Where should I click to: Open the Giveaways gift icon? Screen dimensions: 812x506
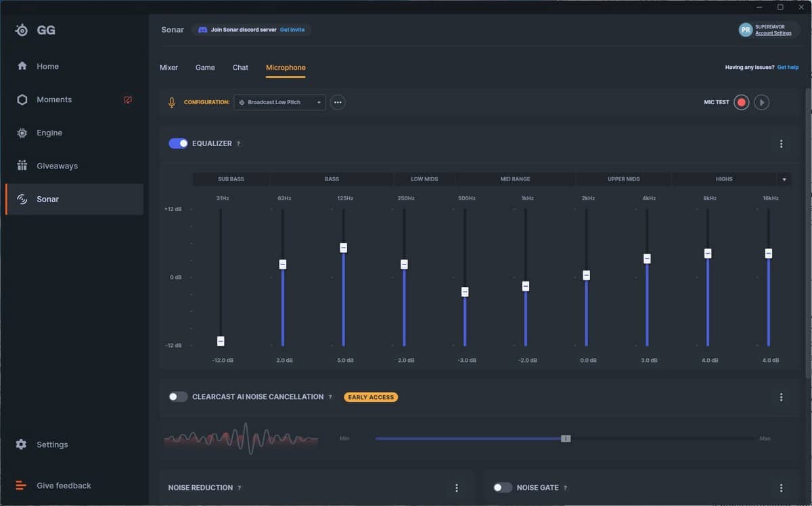[22, 166]
